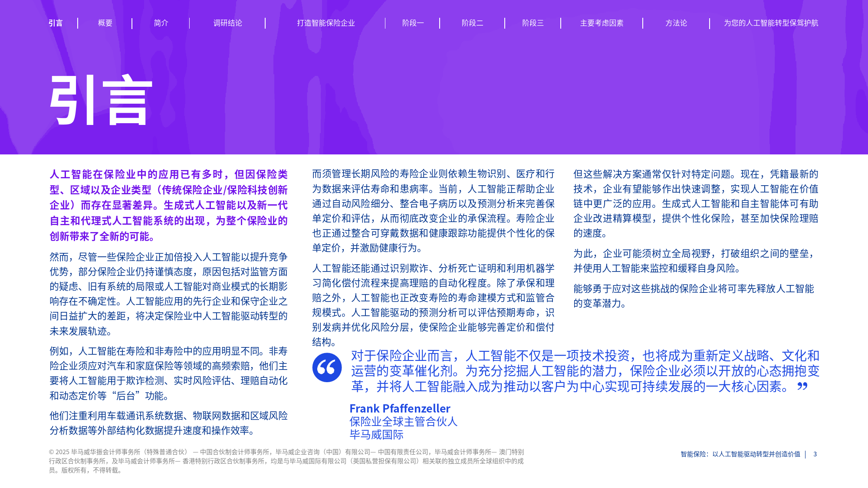Open the 概要 section tab
Viewport: 868px width, 488px height.
105,23
